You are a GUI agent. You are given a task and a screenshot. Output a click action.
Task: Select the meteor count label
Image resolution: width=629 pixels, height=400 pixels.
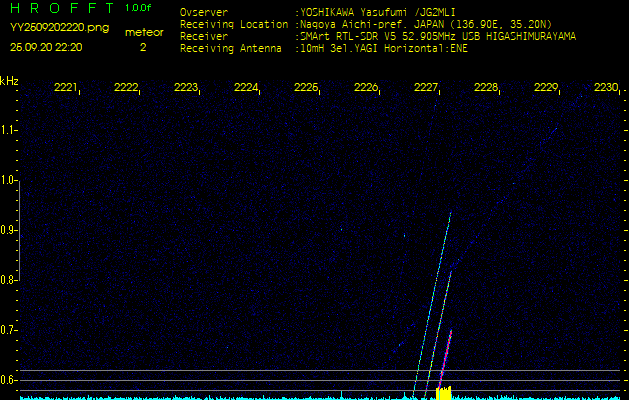coord(143,32)
